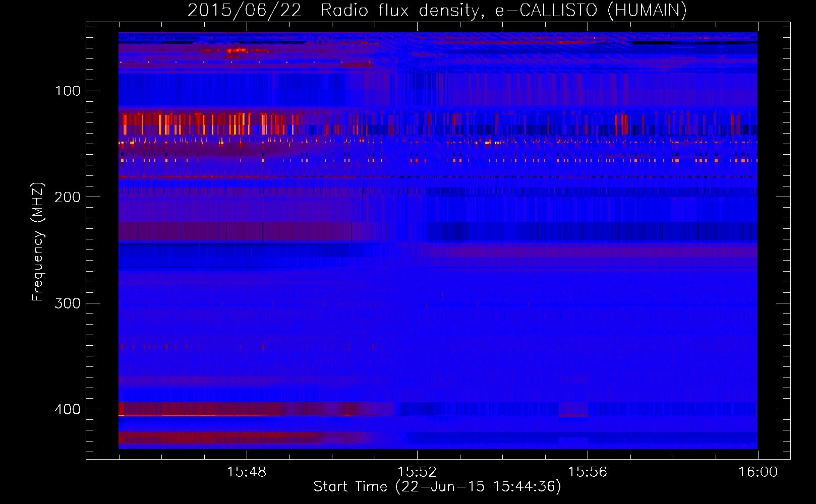Viewport: 816px width, 504px height.
Task: Click the 'Start Time (22-Jun-15 15:44:36)' label
Action: coord(437,487)
